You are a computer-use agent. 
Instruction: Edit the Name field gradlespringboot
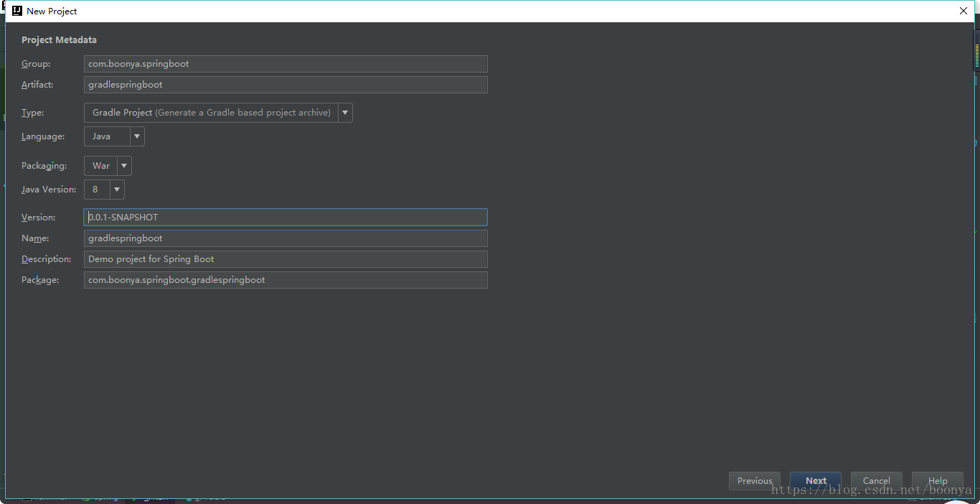pos(286,238)
